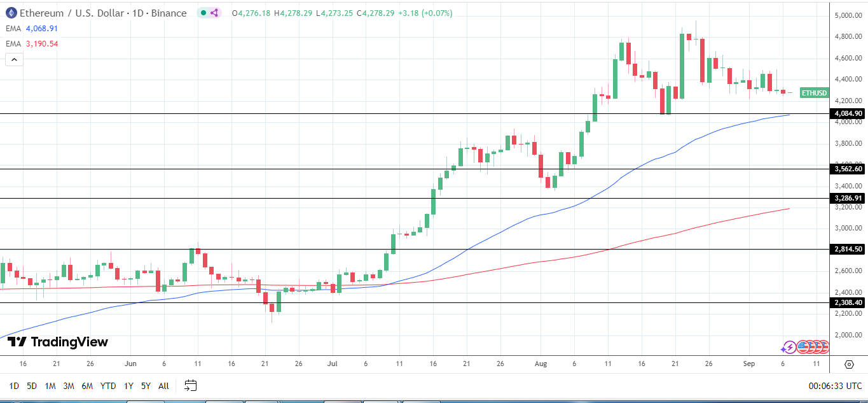Select the 1M time range
The image size is (868, 403).
(50, 386)
